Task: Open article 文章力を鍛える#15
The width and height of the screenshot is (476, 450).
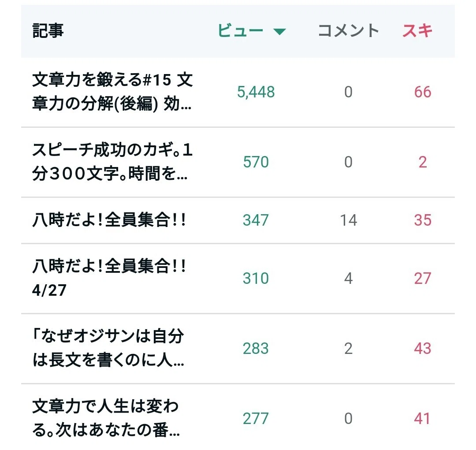Action: pyautogui.click(x=112, y=92)
